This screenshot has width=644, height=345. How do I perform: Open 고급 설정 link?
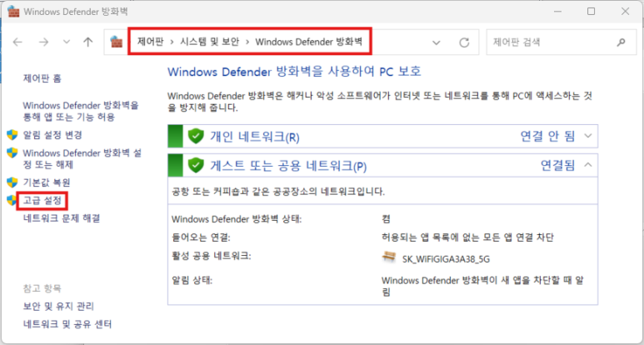(42, 201)
